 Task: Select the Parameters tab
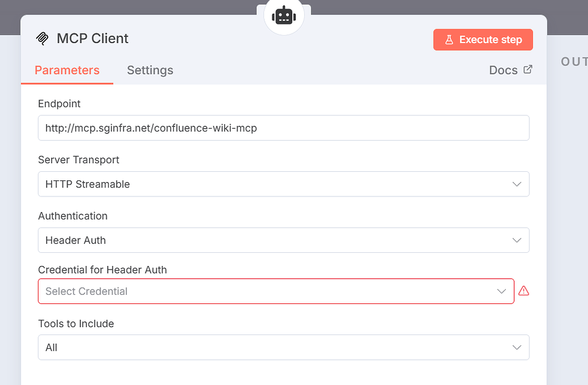coord(67,70)
